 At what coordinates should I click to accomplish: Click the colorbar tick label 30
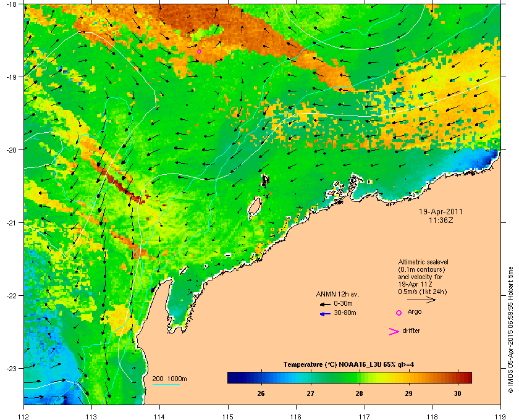[457, 393]
